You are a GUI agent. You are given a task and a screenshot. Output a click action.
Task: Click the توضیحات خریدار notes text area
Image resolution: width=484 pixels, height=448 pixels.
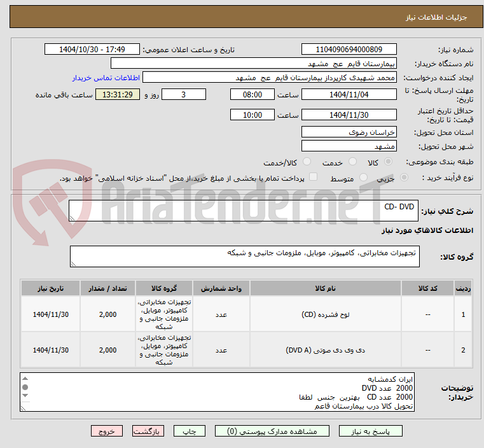click(217, 392)
